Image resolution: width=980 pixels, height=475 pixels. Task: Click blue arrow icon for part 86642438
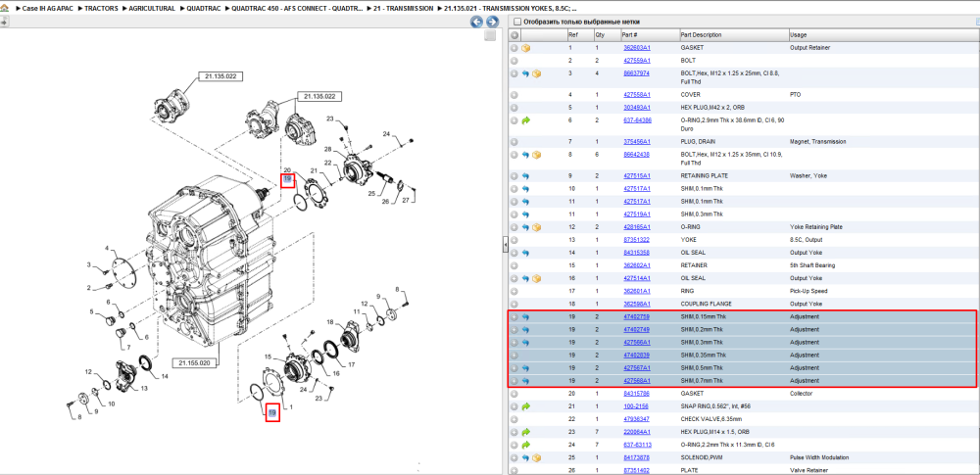click(525, 155)
